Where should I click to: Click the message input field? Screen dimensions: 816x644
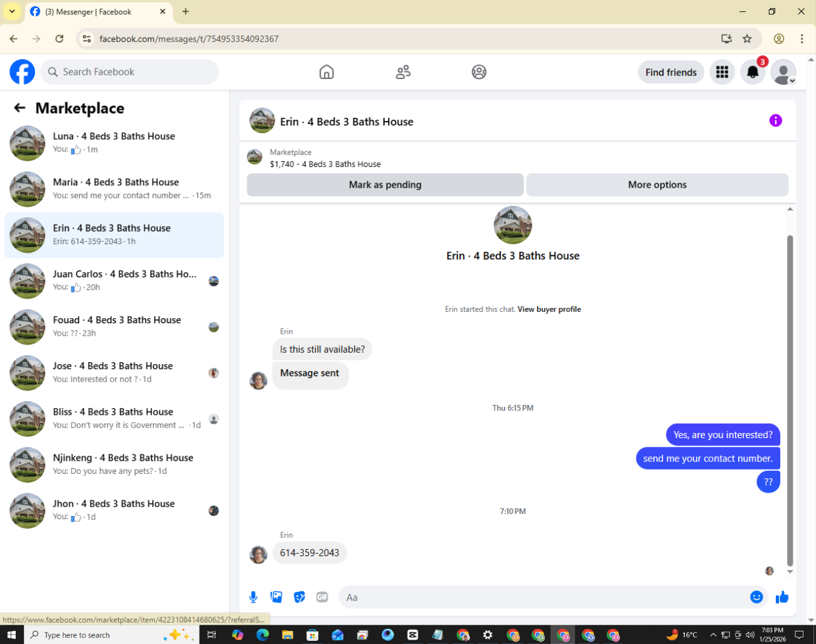(543, 597)
